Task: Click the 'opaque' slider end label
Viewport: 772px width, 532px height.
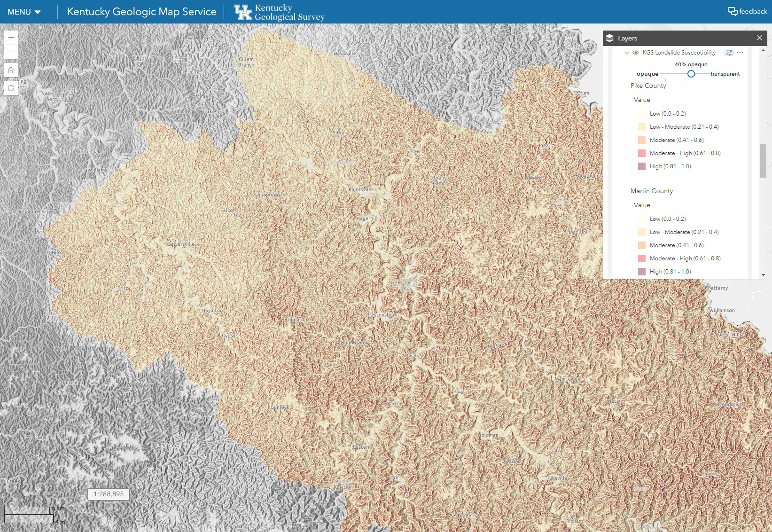Action: (x=647, y=74)
